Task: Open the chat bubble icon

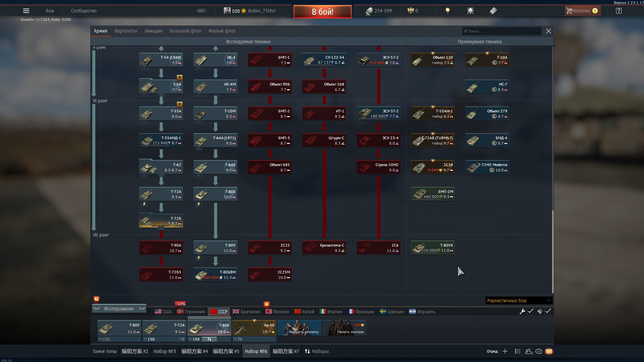Action: (539, 351)
